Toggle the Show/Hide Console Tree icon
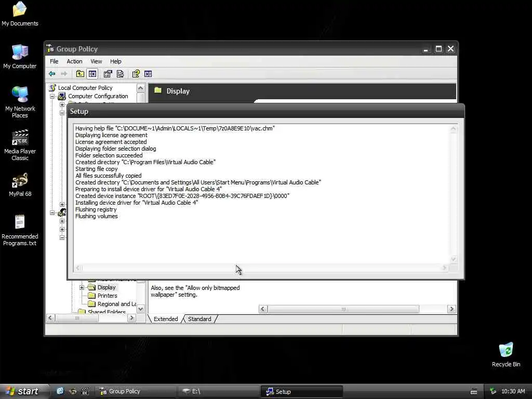Viewport: 532px width, 399px height. coord(92,74)
